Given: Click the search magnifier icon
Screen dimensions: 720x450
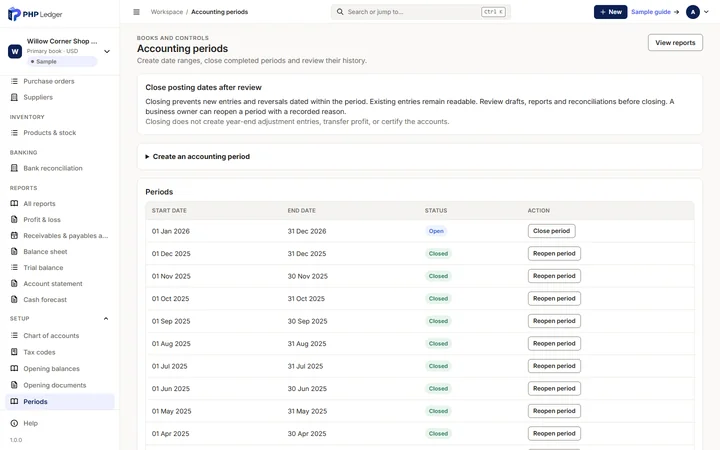Looking at the screenshot, I should [340, 12].
